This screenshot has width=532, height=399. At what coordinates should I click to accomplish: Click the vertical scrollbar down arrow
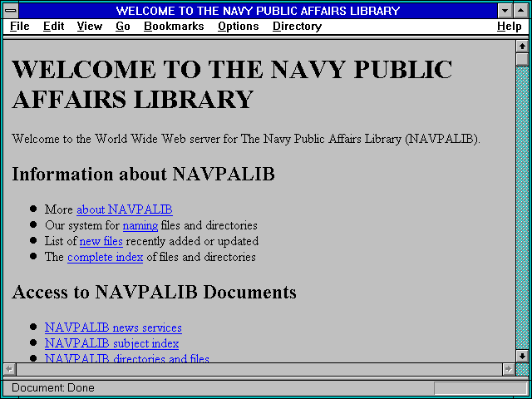tap(522, 357)
